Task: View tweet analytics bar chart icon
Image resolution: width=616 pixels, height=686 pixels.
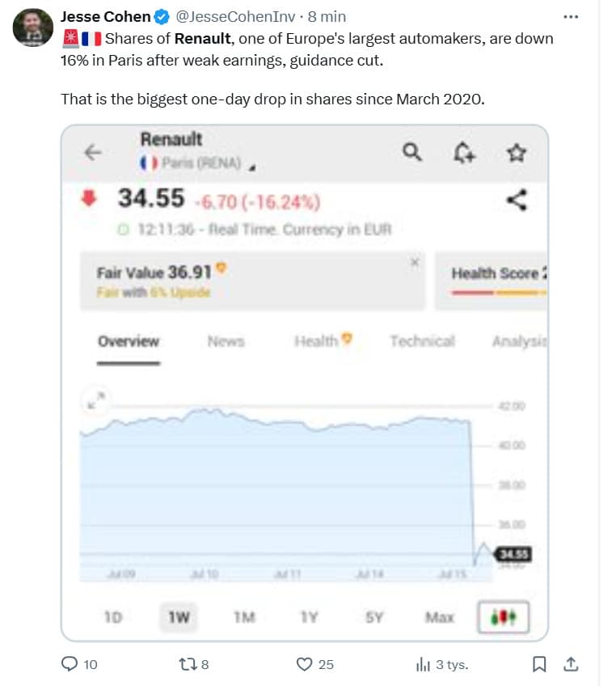Action: pos(422,664)
